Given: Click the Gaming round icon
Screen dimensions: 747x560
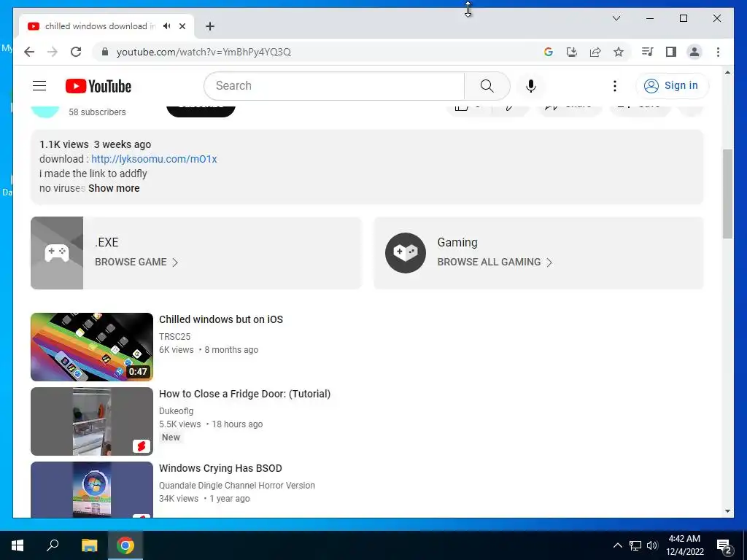Looking at the screenshot, I should tap(406, 253).
